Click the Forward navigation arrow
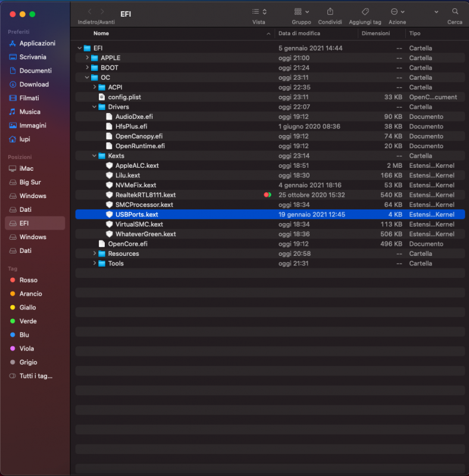Viewport: 469px width, 476px height. (102, 11)
